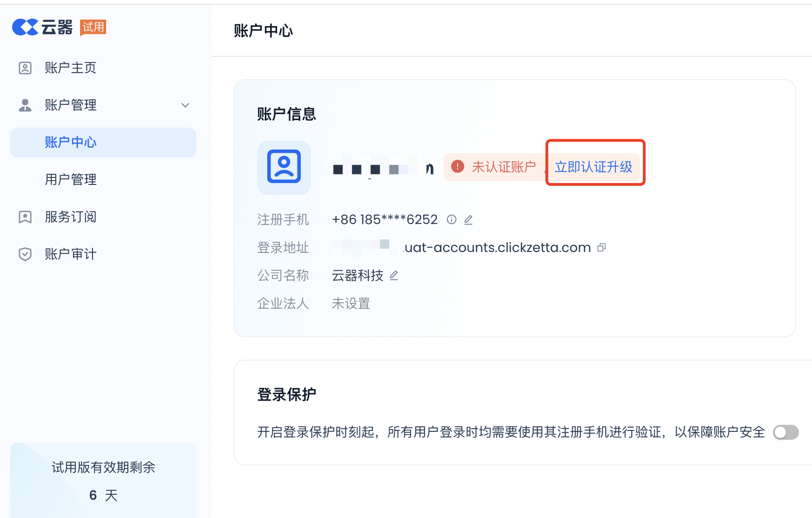The image size is (812, 518).
Task: Click the red warning icon beside 未认证账户
Action: pyautogui.click(x=458, y=166)
